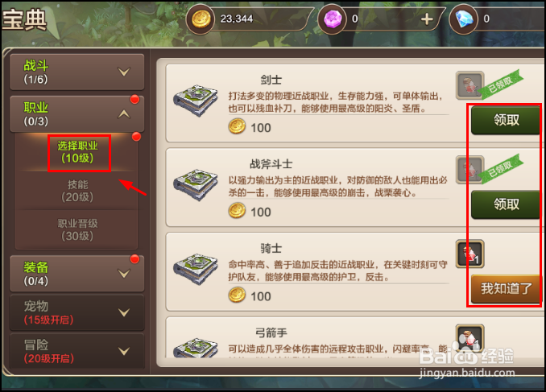Open the 职业晋级 (30级) sub-item
The height and width of the screenshot is (392, 546).
[77, 229]
